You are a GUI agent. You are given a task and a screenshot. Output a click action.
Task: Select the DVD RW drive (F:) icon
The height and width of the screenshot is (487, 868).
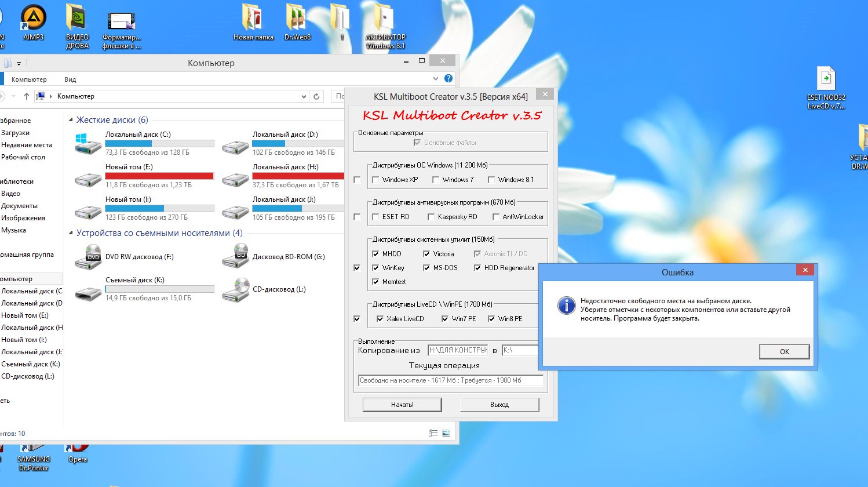(x=88, y=257)
